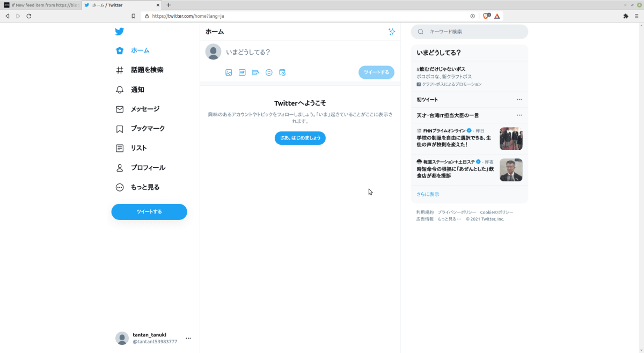Open 話題を検索 explore page
Viewport: 644px width, 353px height.
coord(140,70)
